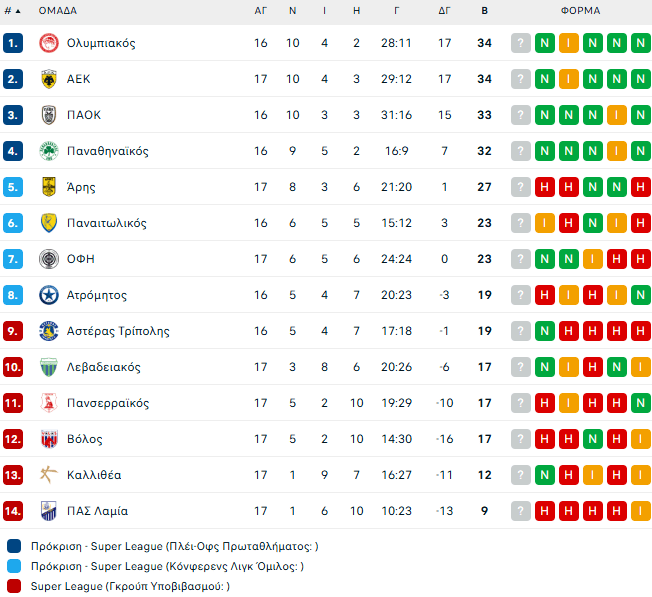This screenshot has height=597, width=652.
Task: Click the last red Η badge for Άρης
Action: (x=641, y=187)
